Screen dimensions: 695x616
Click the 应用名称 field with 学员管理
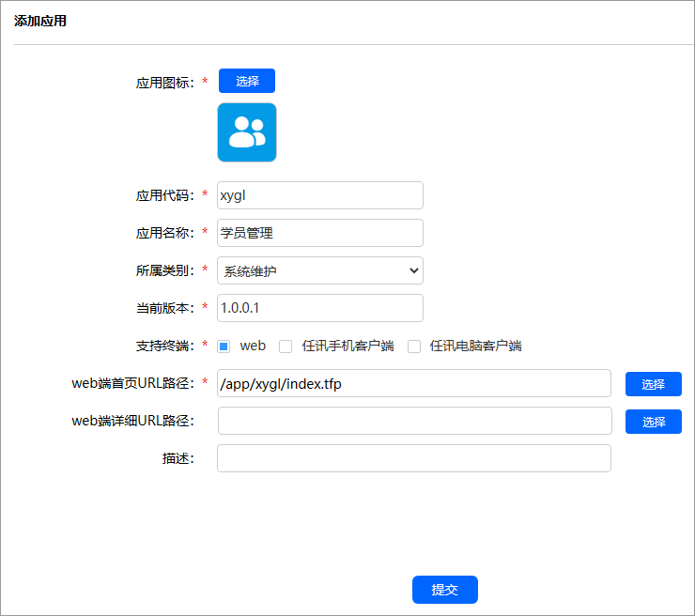[319, 233]
